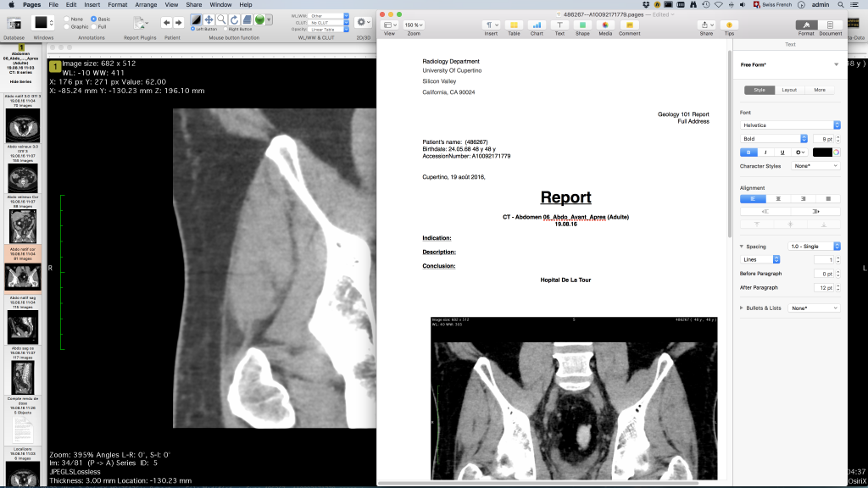868x488 pixels.
Task: Open the Opacity table dropdown
Action: point(329,30)
